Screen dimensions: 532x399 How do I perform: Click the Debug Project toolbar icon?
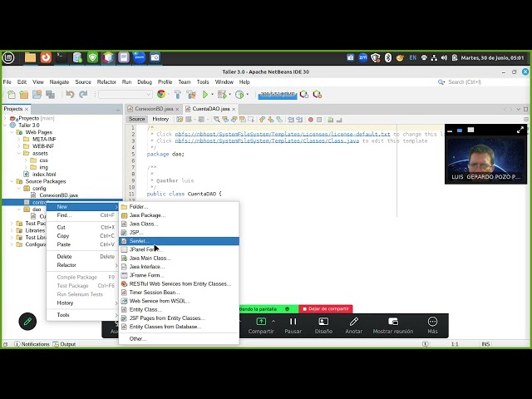pyautogui.click(x=222, y=94)
